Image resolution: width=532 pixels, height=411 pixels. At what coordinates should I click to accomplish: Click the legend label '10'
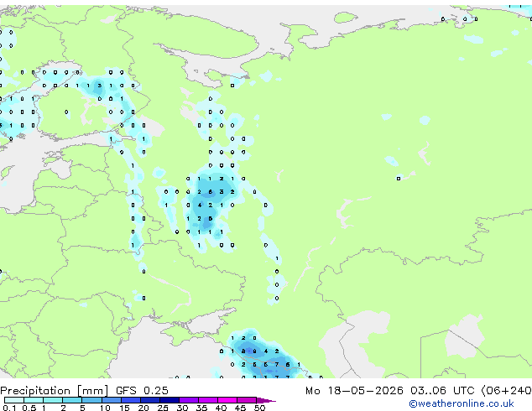pyautogui.click(x=105, y=408)
